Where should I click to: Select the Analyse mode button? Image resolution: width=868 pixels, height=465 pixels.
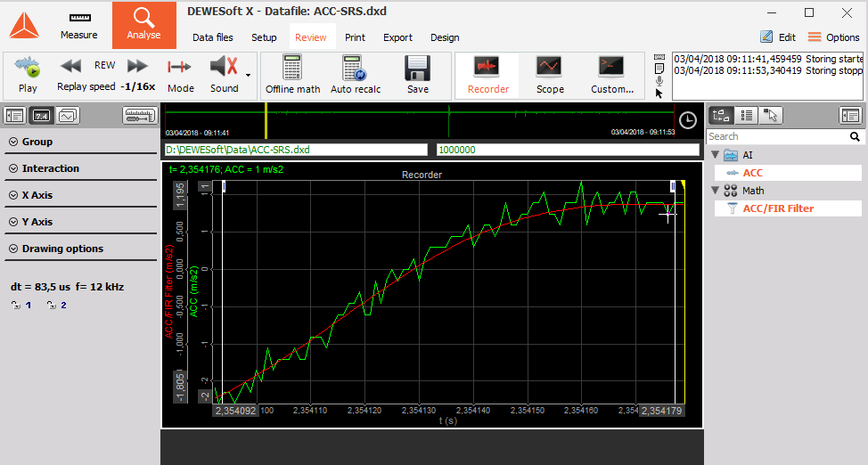[x=144, y=25]
